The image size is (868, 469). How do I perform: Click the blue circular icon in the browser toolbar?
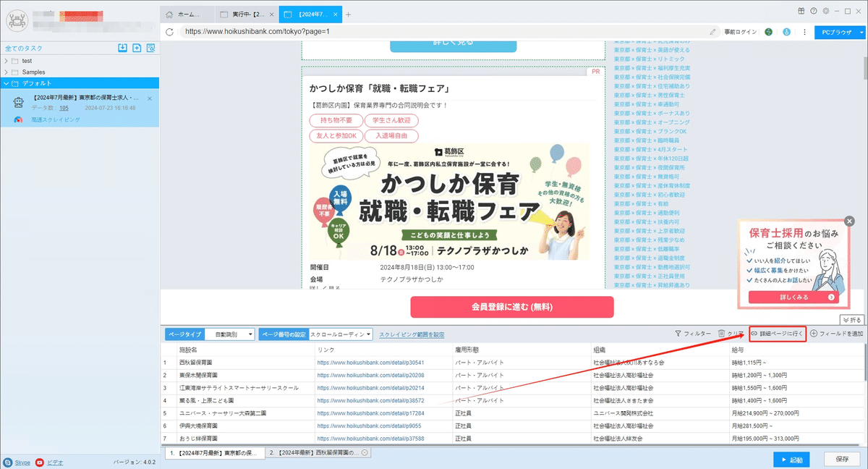pos(786,32)
